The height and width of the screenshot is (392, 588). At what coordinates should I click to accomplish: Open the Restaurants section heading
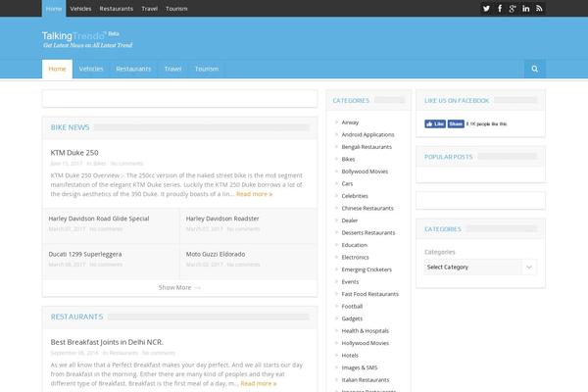[76, 317]
